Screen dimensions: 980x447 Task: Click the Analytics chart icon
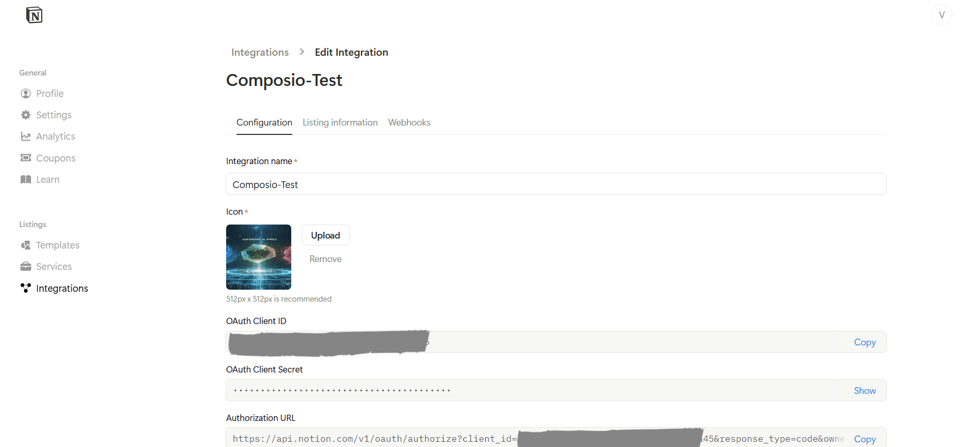[26, 136]
